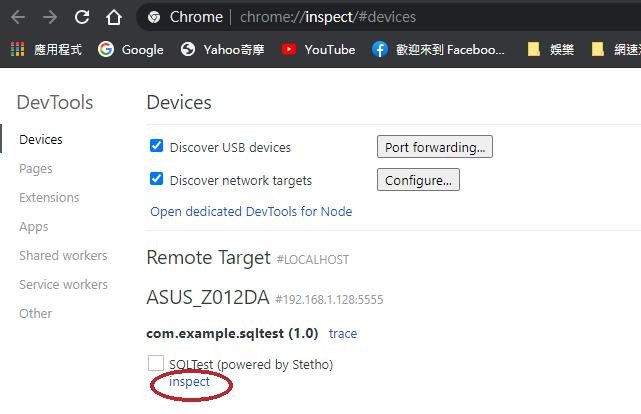Go to the Chrome home page icon
Viewport: 641px width, 414px height.
pos(114,17)
